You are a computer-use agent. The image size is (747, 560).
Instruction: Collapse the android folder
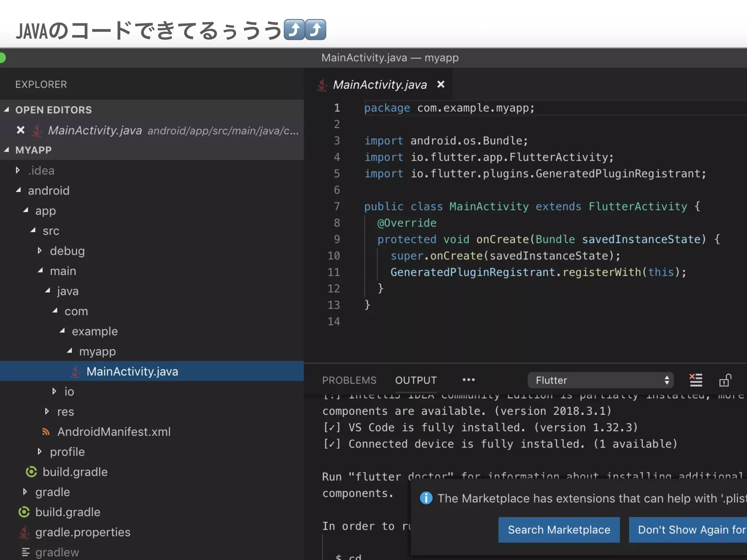19,190
